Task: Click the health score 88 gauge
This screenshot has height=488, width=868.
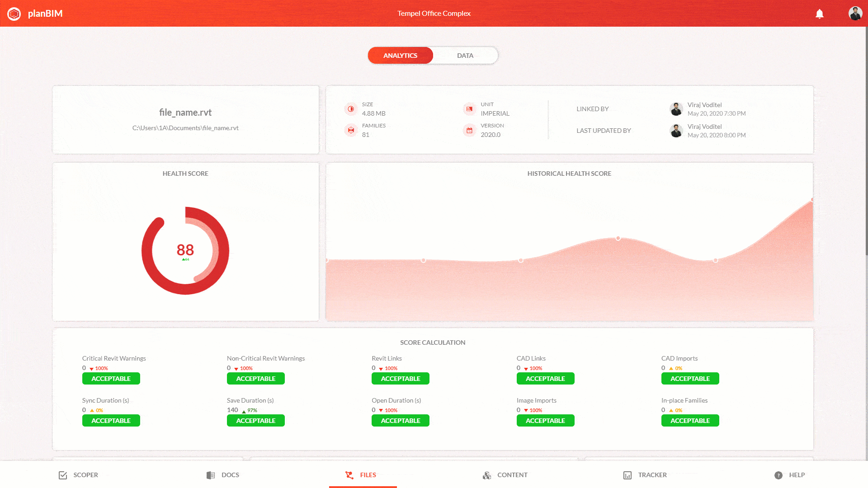Action: click(185, 250)
